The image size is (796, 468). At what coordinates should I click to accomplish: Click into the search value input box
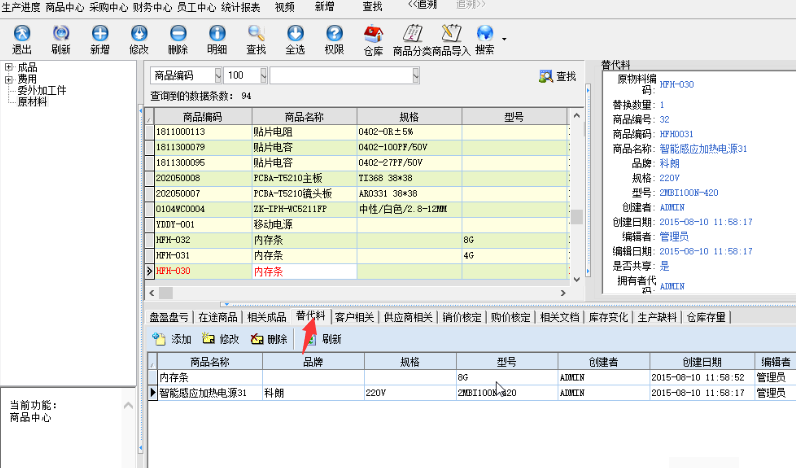point(341,75)
